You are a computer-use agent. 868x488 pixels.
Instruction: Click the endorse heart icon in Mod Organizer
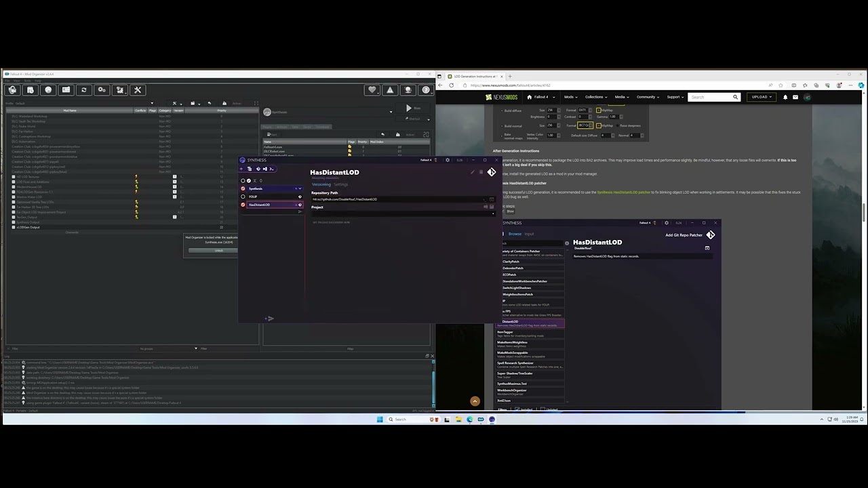[372, 89]
